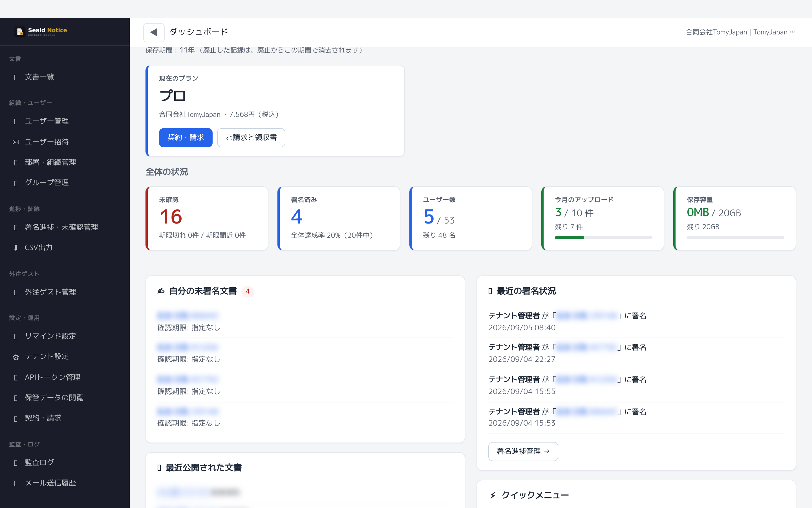Open リマインド設定
The height and width of the screenshot is (508, 812).
coord(65,336)
